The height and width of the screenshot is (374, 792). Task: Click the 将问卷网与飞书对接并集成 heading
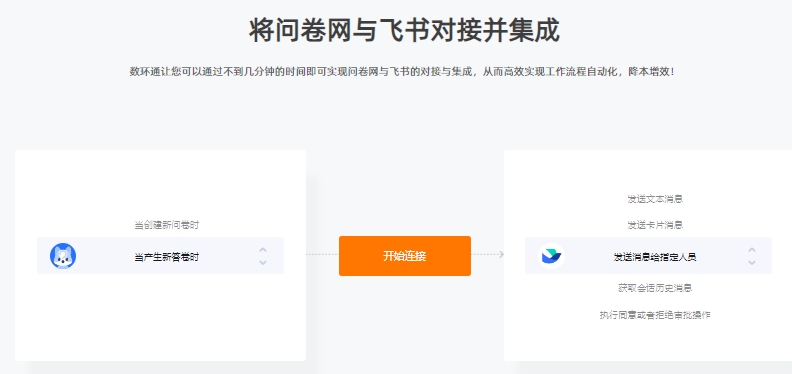(404, 30)
